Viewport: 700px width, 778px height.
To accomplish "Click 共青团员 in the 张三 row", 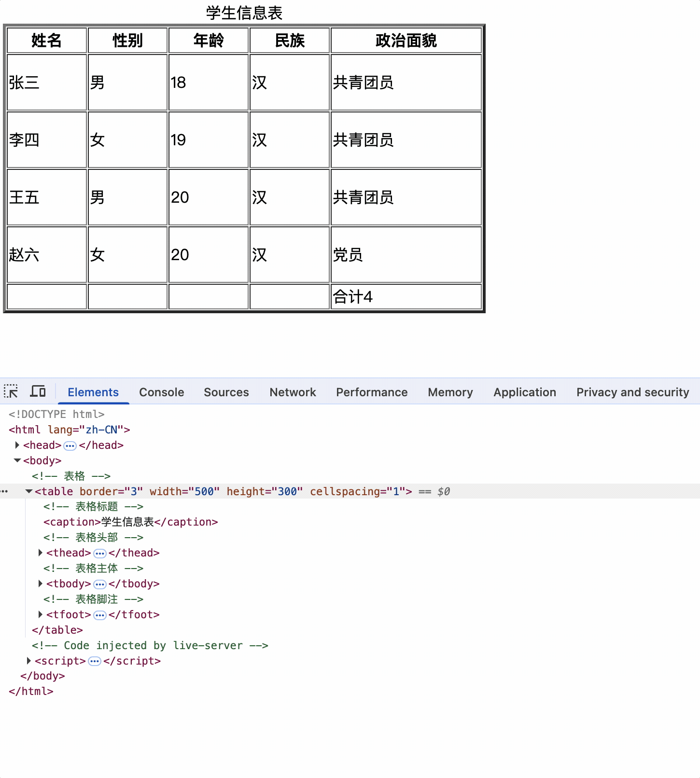I will pyautogui.click(x=406, y=83).
